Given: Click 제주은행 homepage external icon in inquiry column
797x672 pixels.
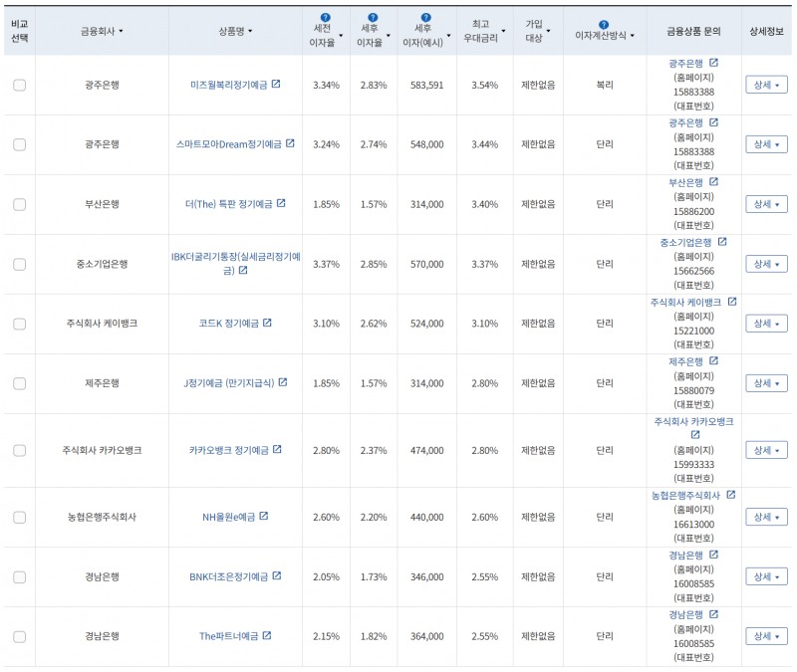Looking at the screenshot, I should coord(713,360).
